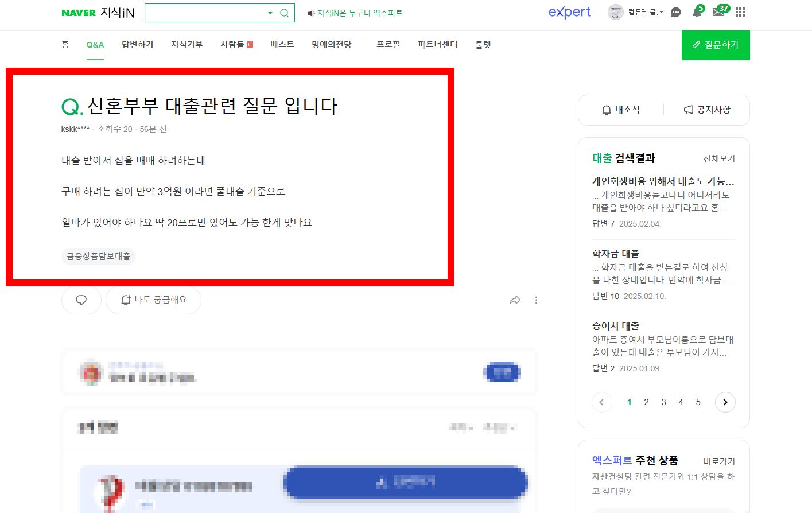Open the 공지사항 notices button
The width and height of the screenshot is (812, 513).
707,110
